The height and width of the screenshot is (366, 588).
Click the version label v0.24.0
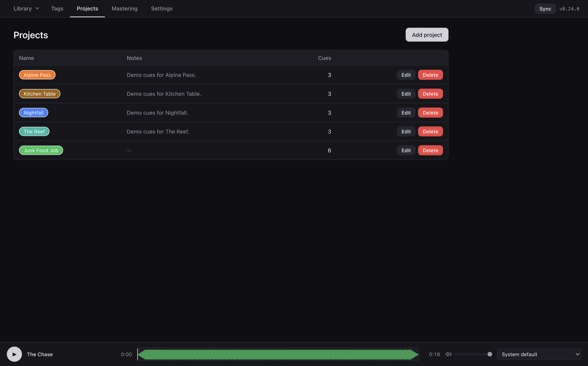[569, 9]
